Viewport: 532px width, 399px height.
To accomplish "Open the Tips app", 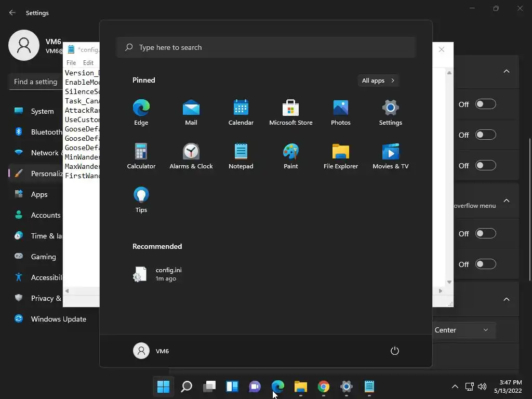I will (x=141, y=200).
